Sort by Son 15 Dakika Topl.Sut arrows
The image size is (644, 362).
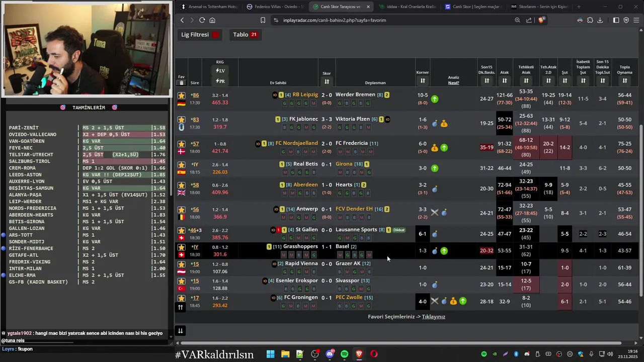pyautogui.click(x=602, y=80)
